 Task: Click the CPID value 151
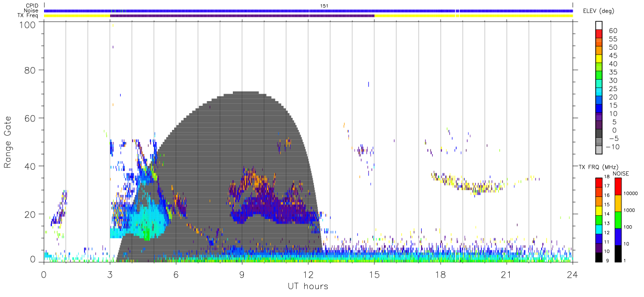(324, 6)
